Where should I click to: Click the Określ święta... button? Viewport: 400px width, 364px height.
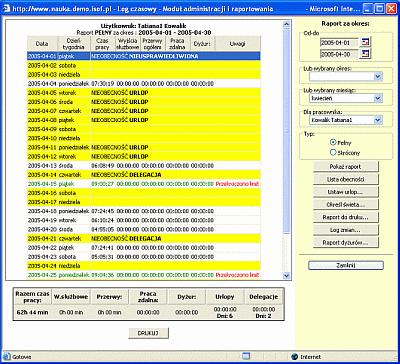coord(346,204)
